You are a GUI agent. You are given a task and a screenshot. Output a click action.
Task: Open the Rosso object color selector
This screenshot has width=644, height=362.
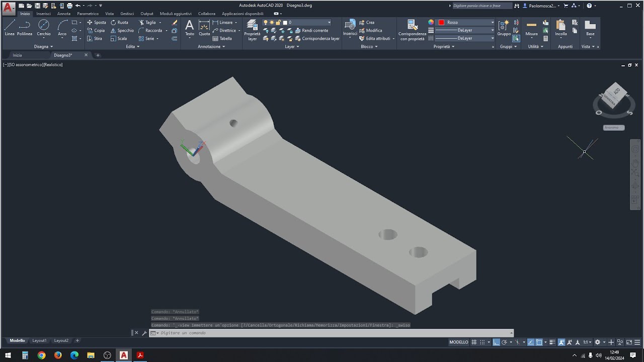[466, 23]
